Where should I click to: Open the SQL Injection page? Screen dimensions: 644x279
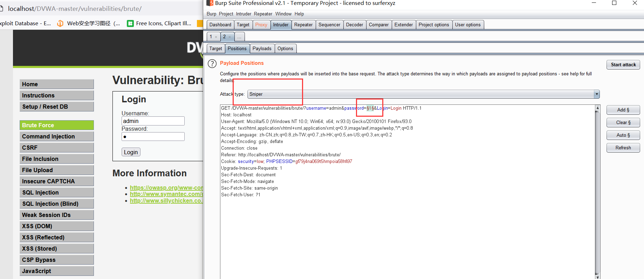57,192
